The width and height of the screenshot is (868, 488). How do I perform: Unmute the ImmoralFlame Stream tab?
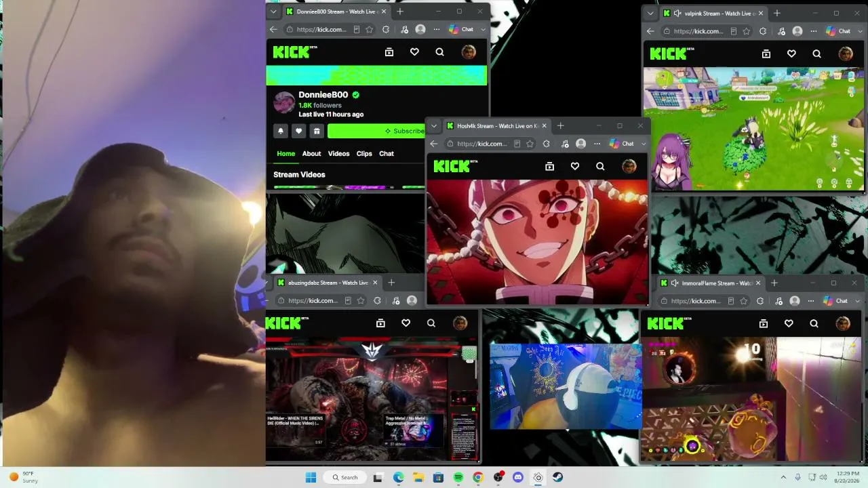[x=674, y=283]
